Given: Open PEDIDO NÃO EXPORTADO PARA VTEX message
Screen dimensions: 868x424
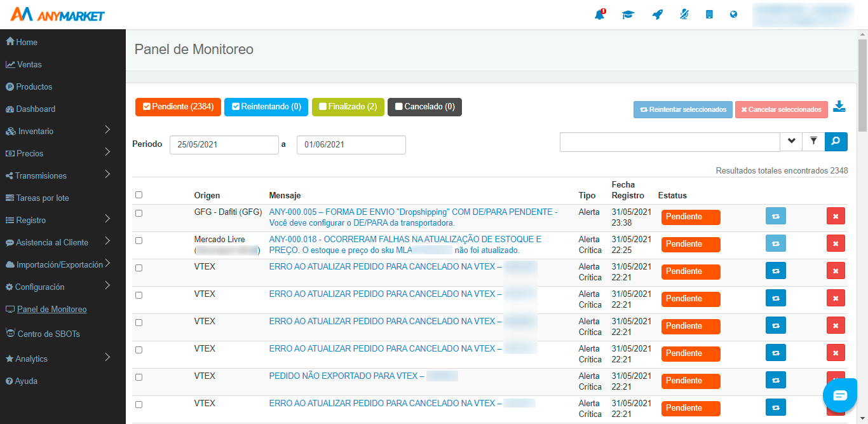Looking at the screenshot, I should [x=347, y=376].
